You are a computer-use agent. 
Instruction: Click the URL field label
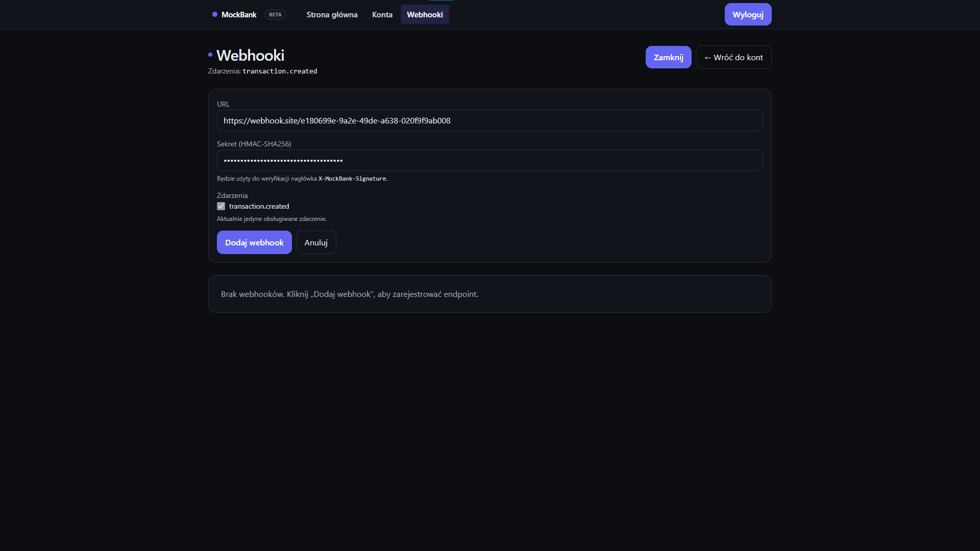point(223,104)
